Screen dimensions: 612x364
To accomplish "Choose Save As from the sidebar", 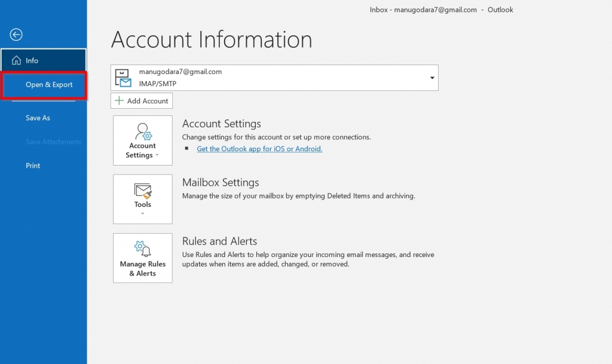I will click(x=38, y=118).
